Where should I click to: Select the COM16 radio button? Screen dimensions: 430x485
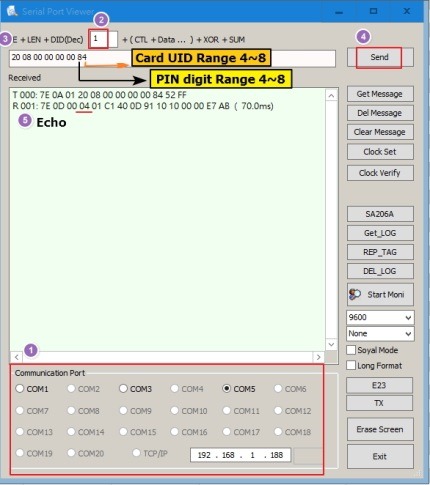(x=174, y=432)
